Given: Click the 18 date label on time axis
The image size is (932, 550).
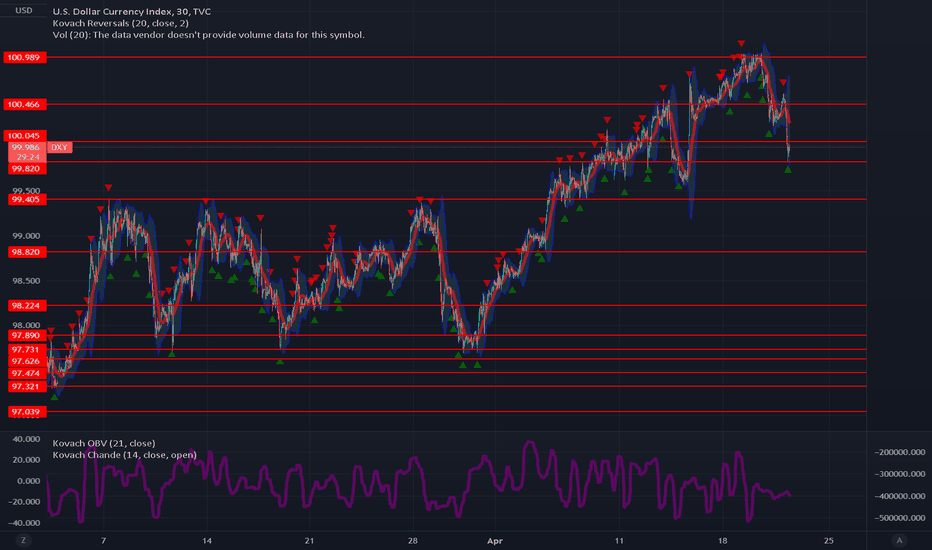Looking at the screenshot, I should (722, 540).
